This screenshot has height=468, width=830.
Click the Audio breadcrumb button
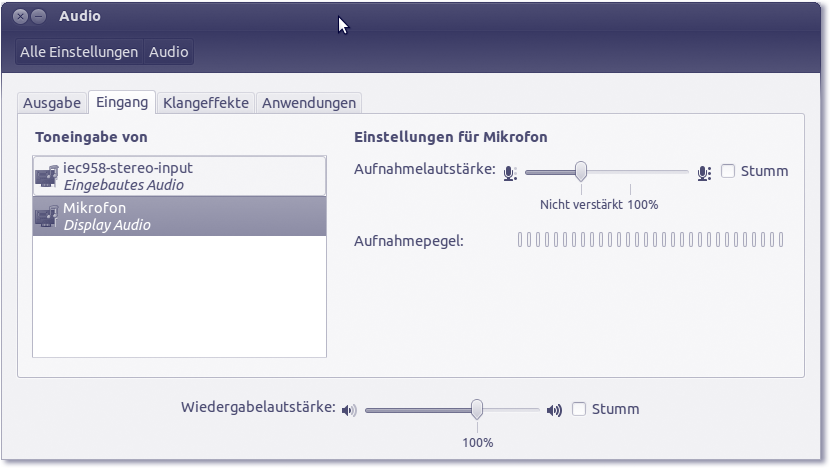(x=169, y=52)
